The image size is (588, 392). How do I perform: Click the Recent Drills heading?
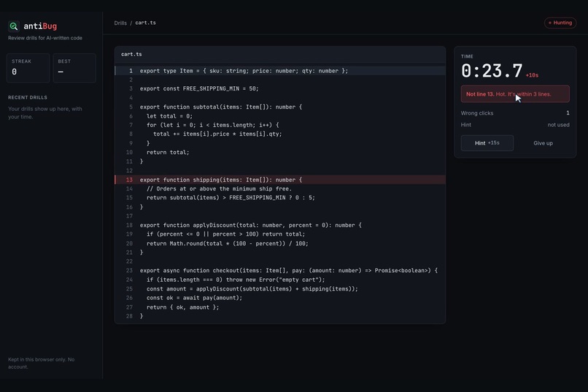(x=28, y=98)
